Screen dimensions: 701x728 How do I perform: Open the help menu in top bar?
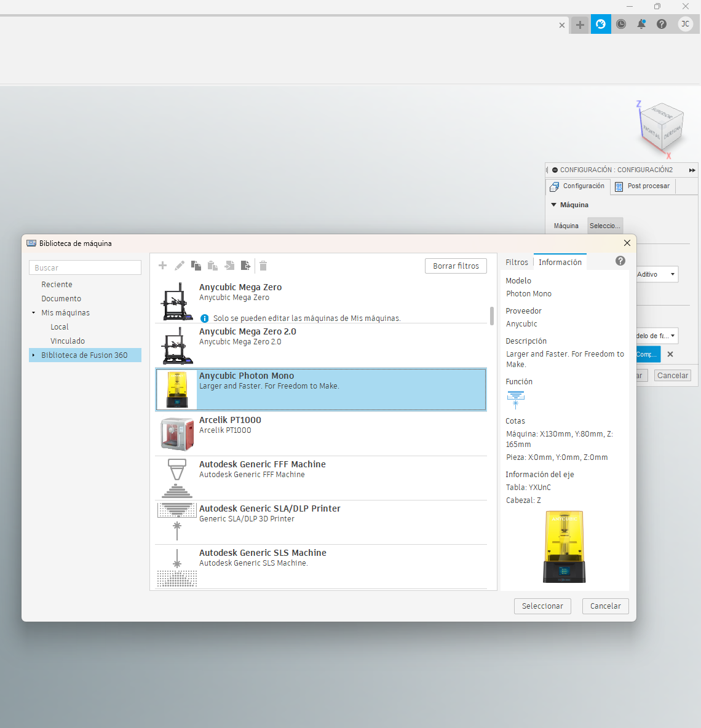point(662,24)
